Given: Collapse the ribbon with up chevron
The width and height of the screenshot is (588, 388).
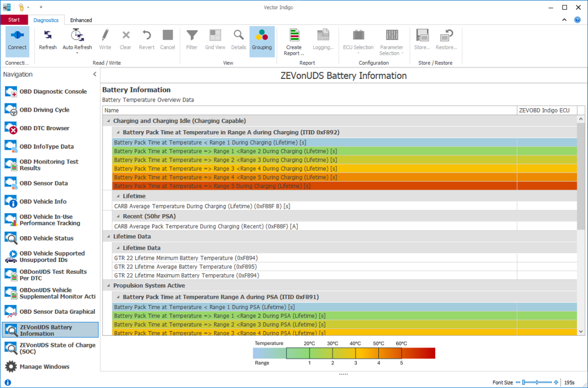Looking at the screenshot, I should coord(564,20).
